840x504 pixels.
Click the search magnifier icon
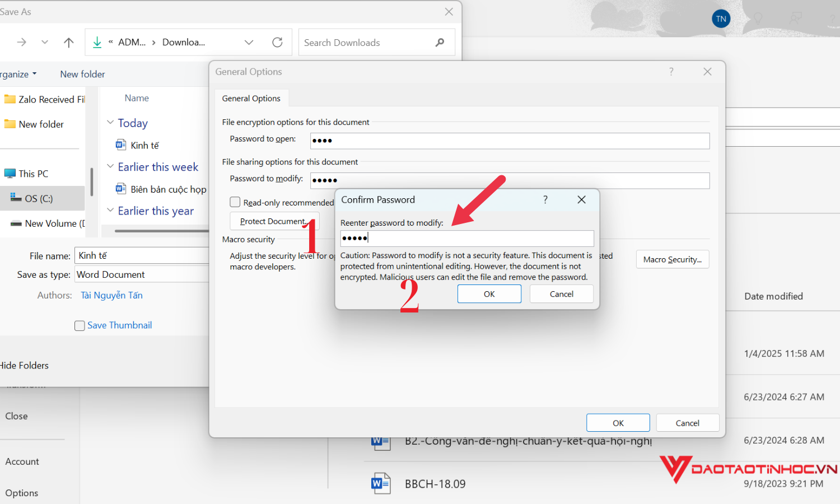440,43
